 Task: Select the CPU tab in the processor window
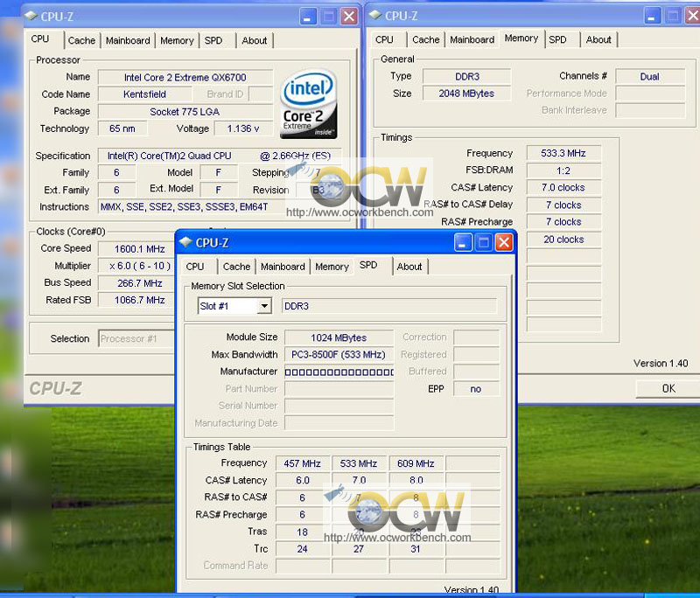coord(40,38)
